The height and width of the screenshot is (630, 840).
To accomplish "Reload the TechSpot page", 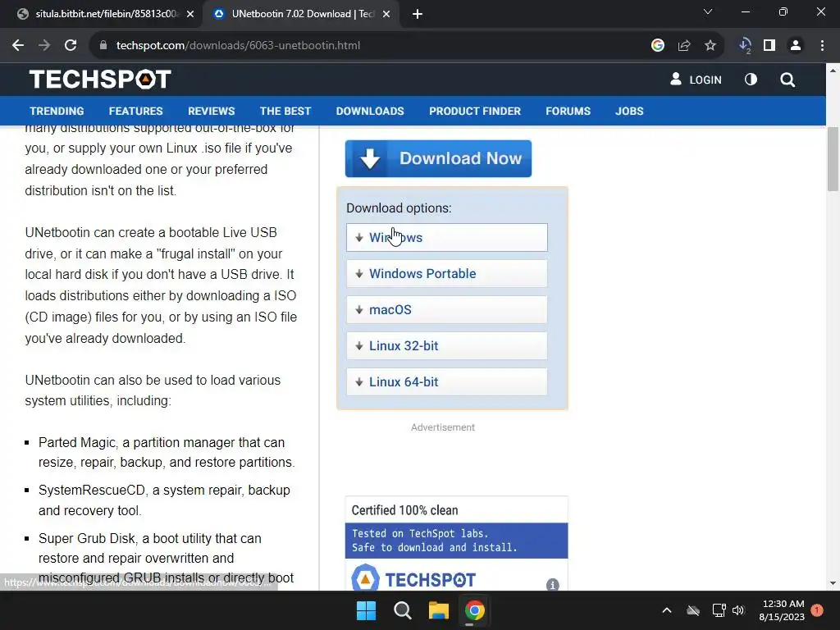I will click(x=71, y=46).
